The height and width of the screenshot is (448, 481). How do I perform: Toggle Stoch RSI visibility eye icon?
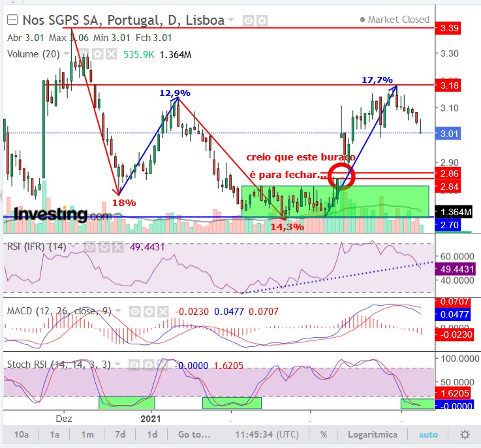click(134, 365)
